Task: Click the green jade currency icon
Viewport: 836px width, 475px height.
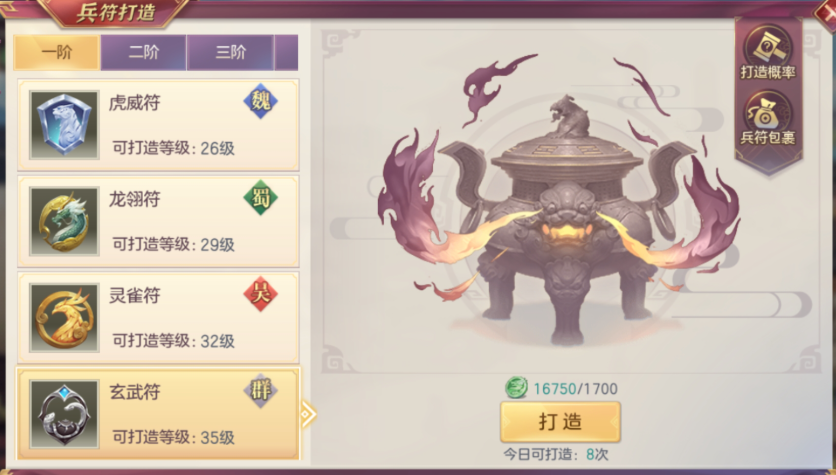Action: (516, 388)
